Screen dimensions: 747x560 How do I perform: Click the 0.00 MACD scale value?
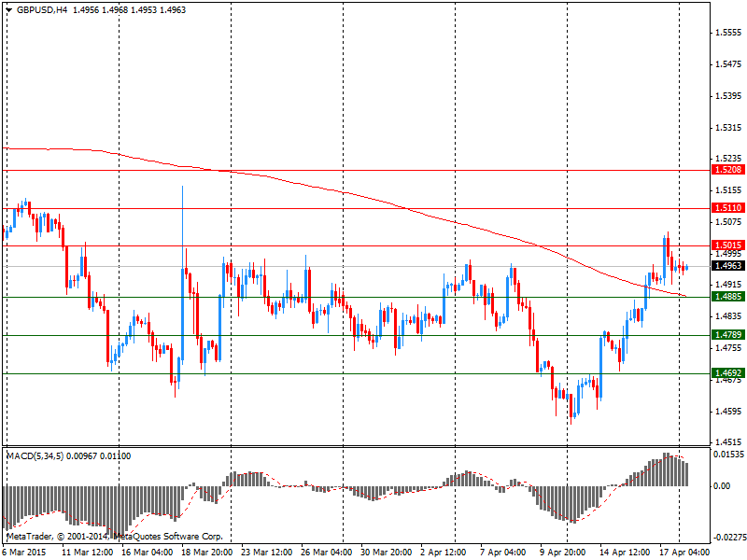pos(722,486)
